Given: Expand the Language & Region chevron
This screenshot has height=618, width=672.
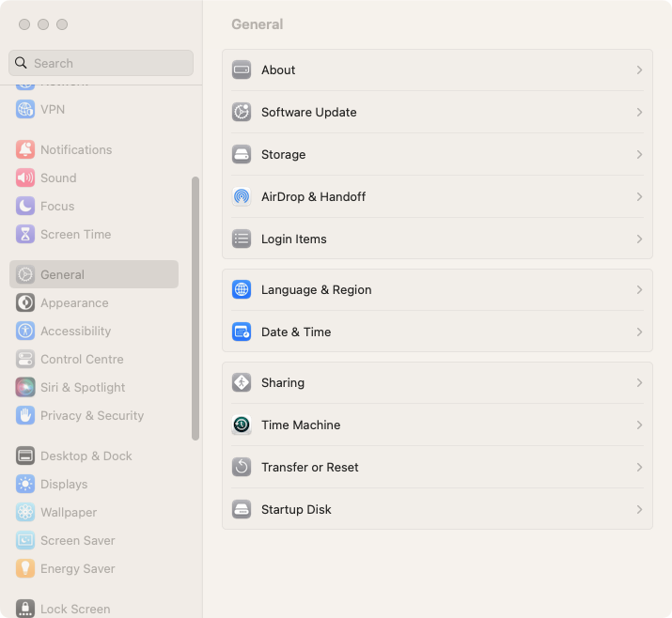Looking at the screenshot, I should click(639, 289).
